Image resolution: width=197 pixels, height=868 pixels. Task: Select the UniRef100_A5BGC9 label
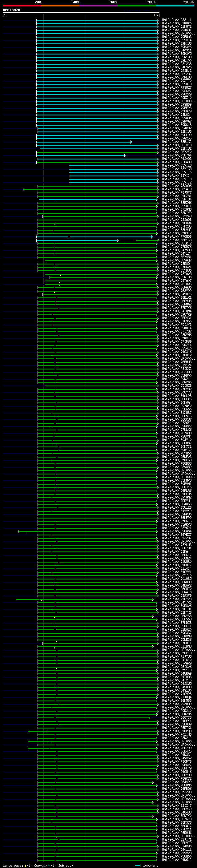click(177, 111)
